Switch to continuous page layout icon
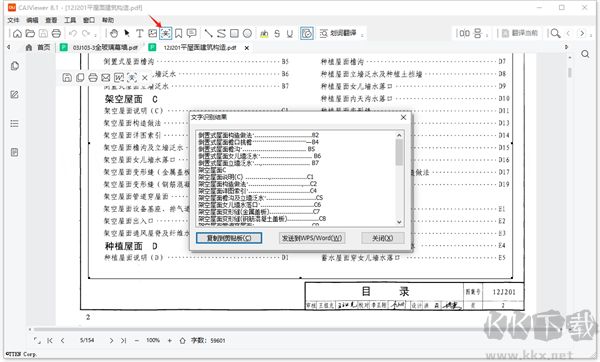Image resolution: width=600 pixels, height=362 pixels. click(478, 34)
